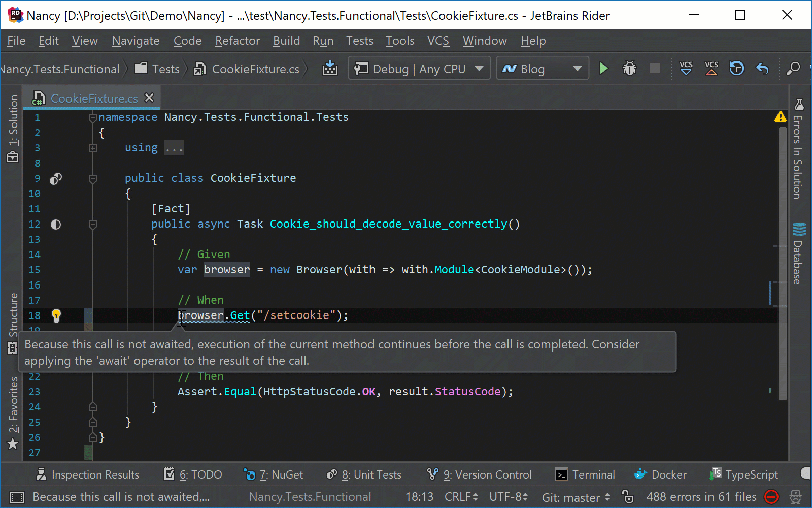Viewport: 812px width, 508px height.
Task: Open the Build menu
Action: (286, 41)
